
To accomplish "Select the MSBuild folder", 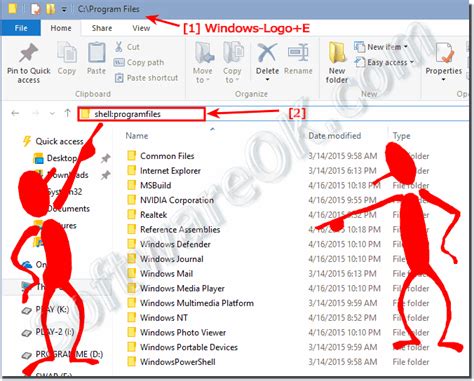I will (156, 186).
